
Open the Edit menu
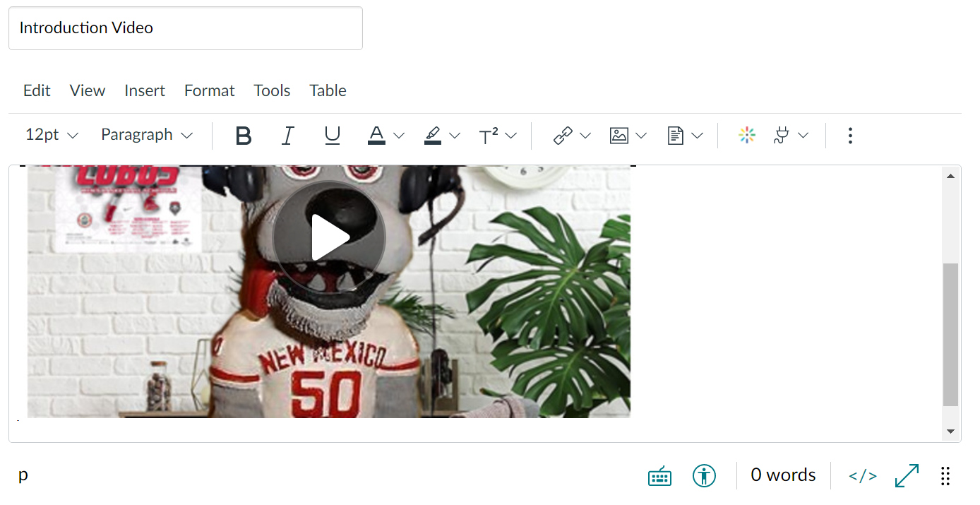tap(37, 90)
